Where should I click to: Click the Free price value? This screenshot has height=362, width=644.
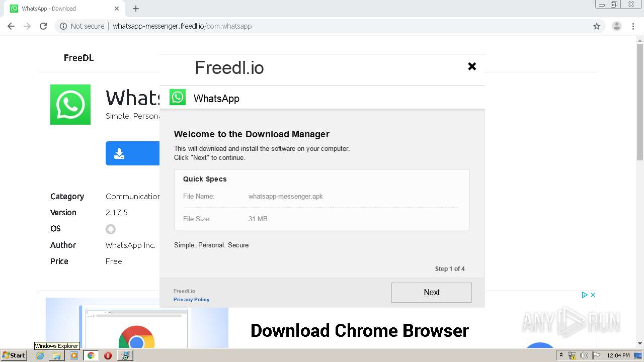pos(114,261)
